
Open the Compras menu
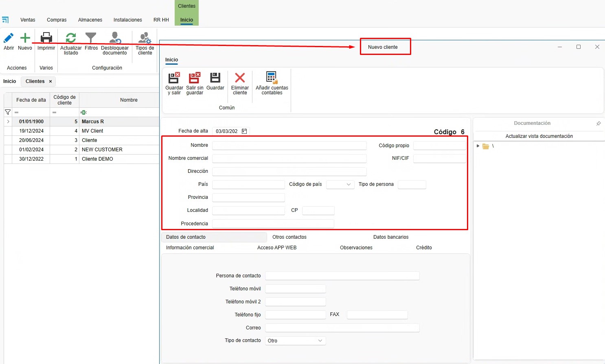[57, 20]
